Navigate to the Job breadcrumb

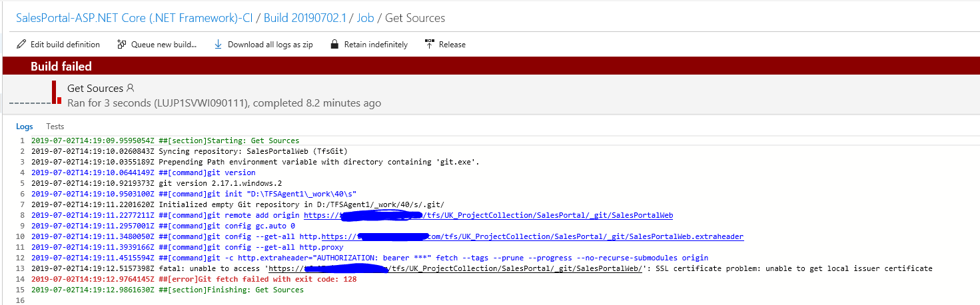(x=366, y=18)
